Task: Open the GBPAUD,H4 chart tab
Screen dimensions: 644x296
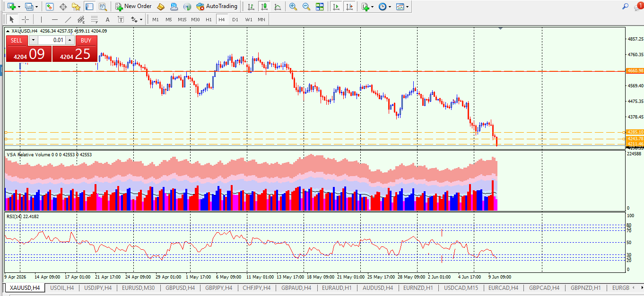Action: [x=296, y=288]
